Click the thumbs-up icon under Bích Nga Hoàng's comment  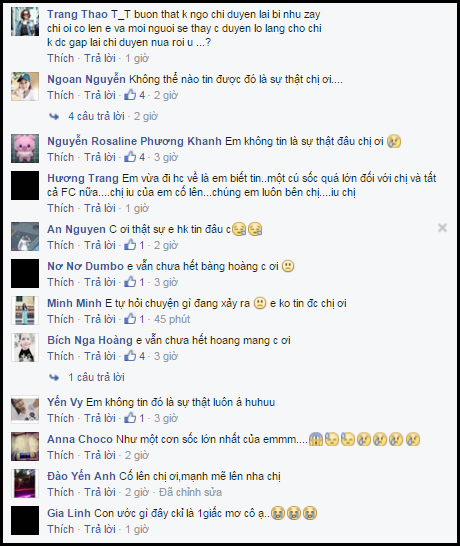point(130,356)
